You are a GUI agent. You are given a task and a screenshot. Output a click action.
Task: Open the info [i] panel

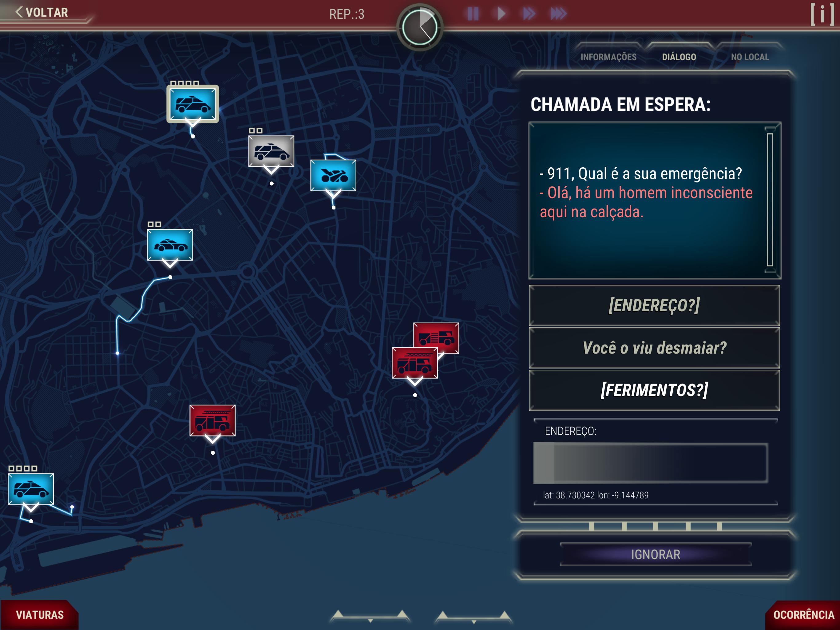pyautogui.click(x=822, y=14)
